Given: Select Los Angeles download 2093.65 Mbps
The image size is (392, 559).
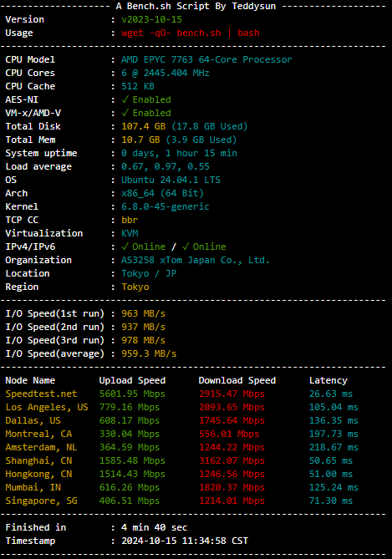Looking at the screenshot, I should (x=232, y=407).
